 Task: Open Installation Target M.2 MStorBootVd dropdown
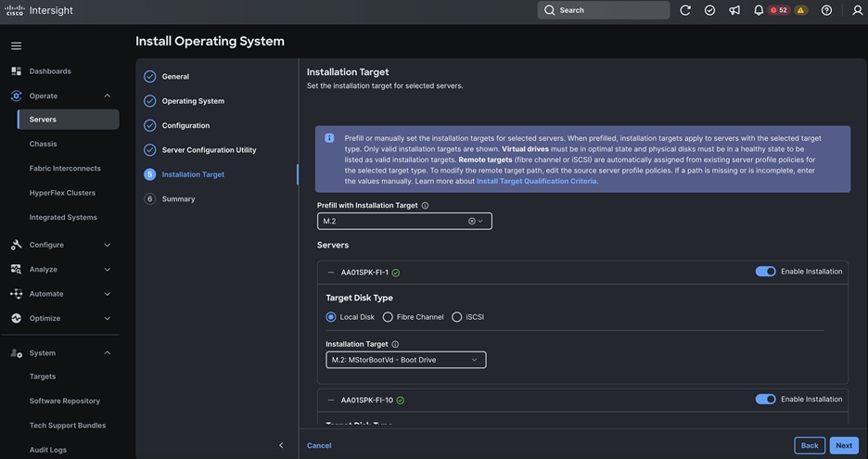406,360
